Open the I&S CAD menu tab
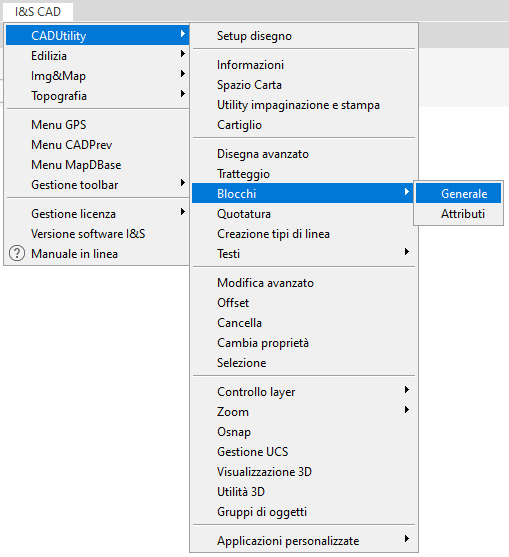The image size is (509, 557). 38,12
